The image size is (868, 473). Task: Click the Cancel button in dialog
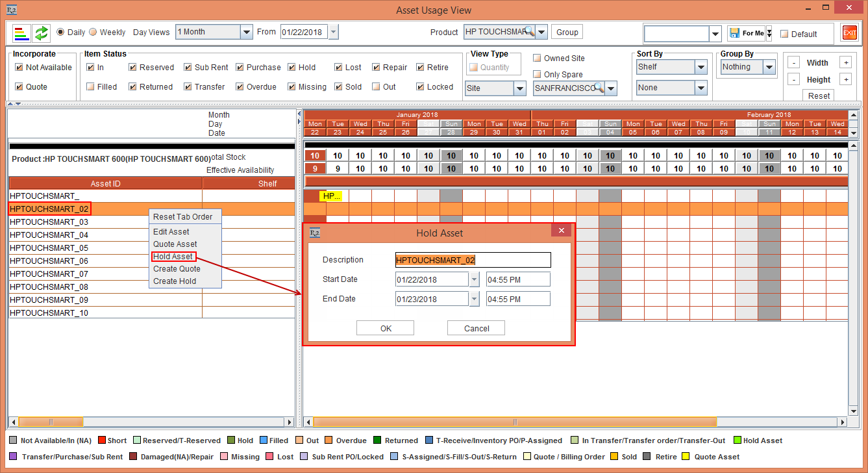tap(476, 328)
